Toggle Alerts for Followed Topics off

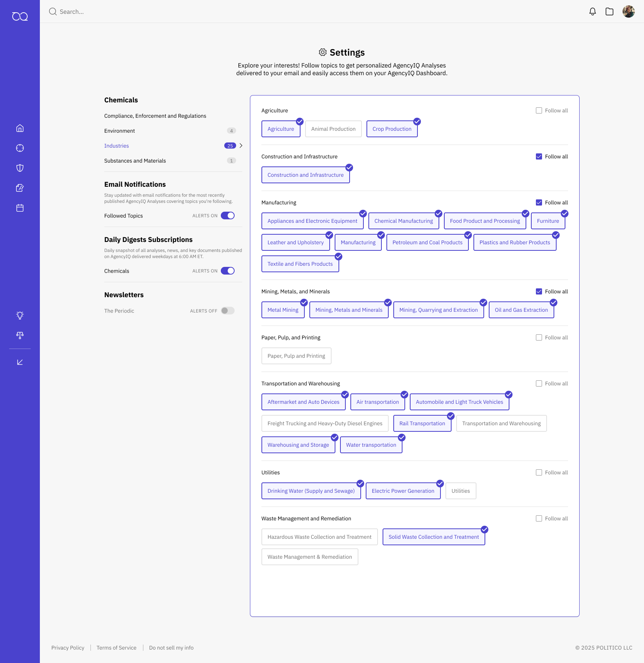[228, 216]
